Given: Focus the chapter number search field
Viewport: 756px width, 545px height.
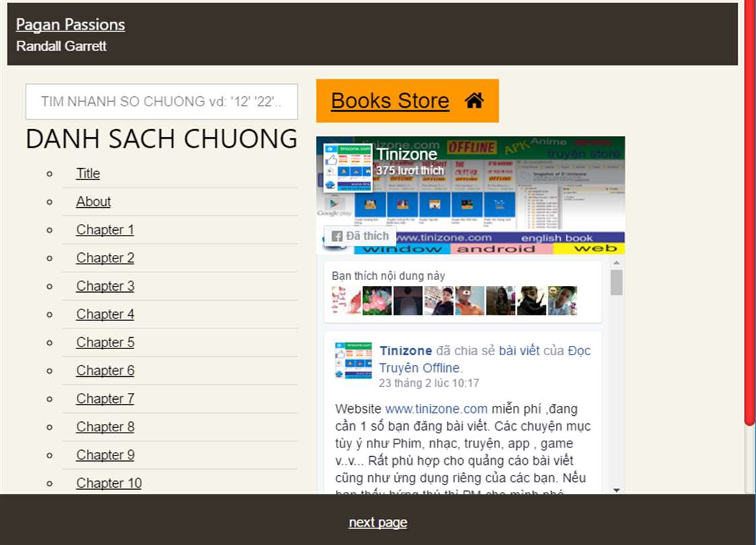Looking at the screenshot, I should pos(162,101).
